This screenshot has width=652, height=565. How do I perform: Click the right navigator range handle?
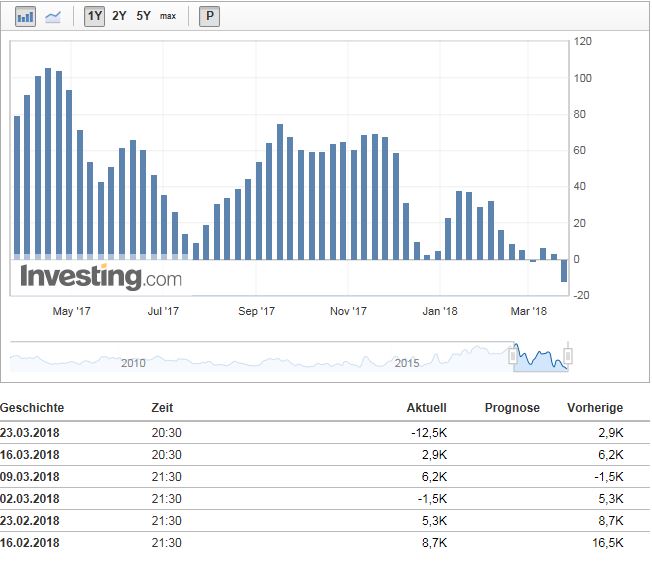(x=568, y=354)
